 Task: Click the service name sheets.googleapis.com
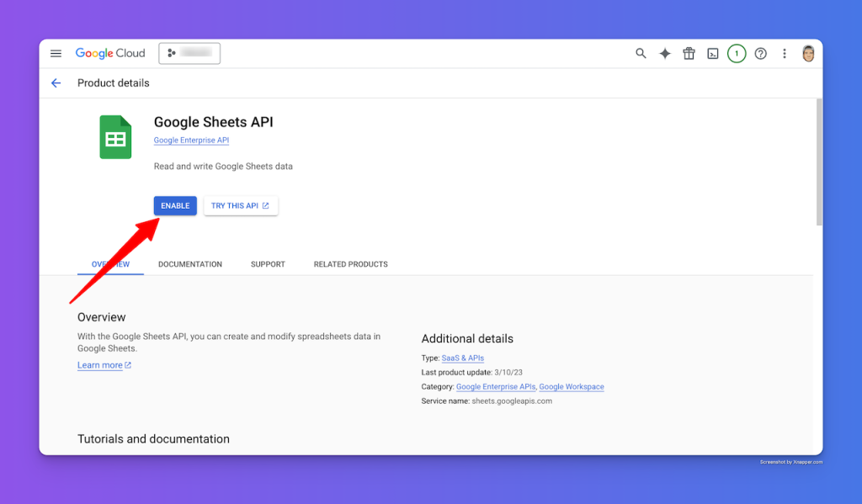tap(512, 401)
